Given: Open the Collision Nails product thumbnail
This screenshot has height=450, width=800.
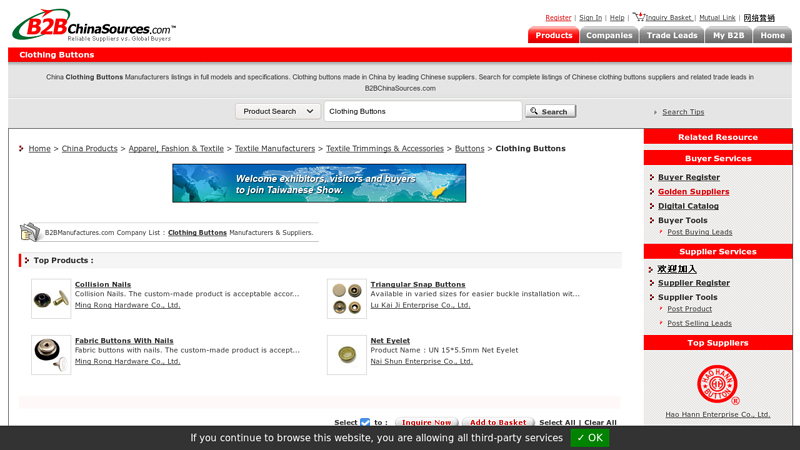Looking at the screenshot, I should [x=51, y=298].
